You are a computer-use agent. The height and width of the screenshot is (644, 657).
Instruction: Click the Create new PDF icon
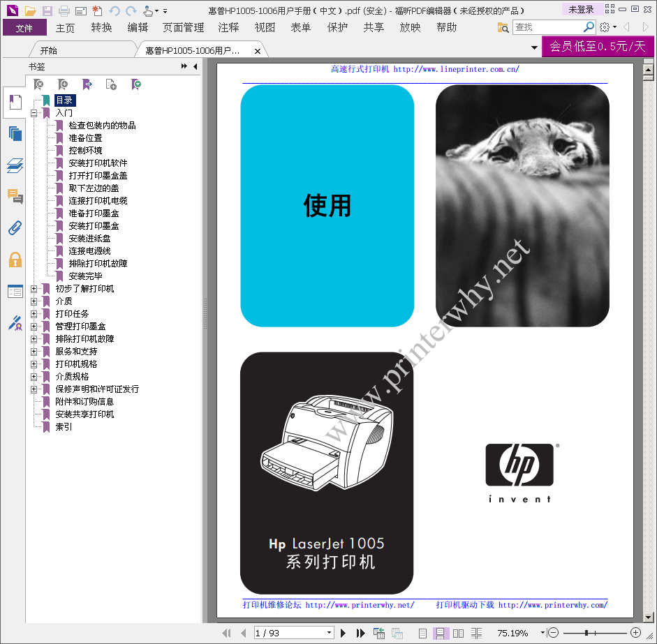(x=97, y=11)
